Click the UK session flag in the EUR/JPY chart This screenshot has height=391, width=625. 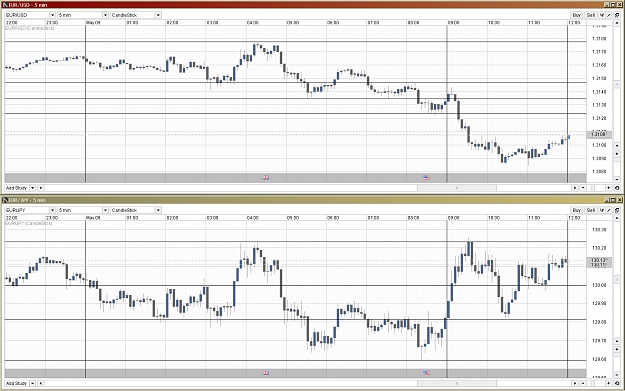coord(265,373)
